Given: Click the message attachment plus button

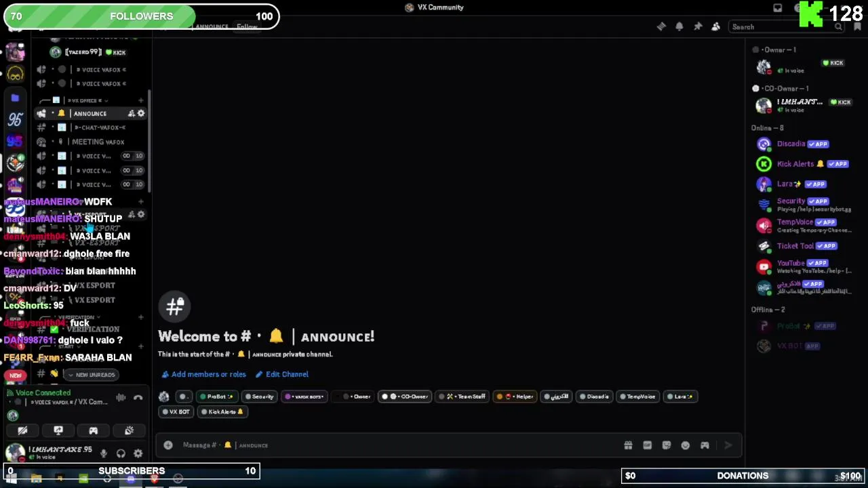Looking at the screenshot, I should [x=168, y=445].
